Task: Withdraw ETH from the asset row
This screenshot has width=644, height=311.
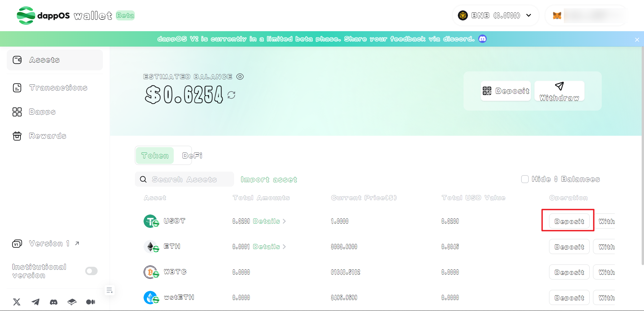Action: [604, 247]
